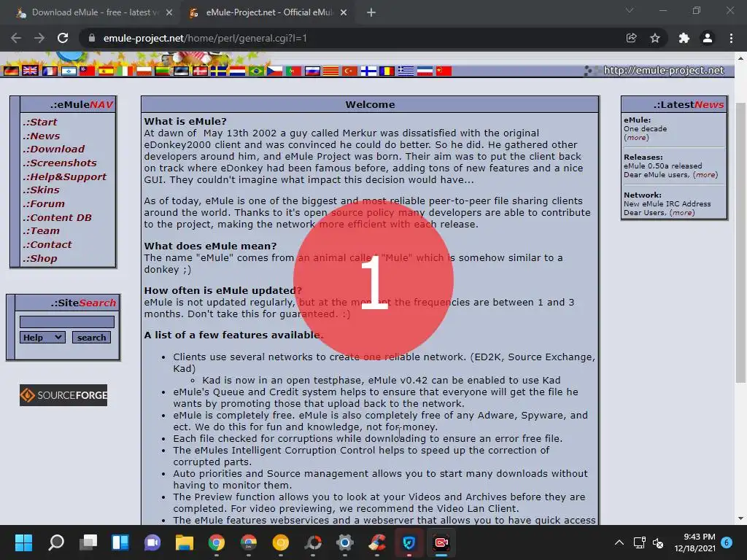Open the .:Screenshots navigation link
The height and width of the screenshot is (560, 747).
60,163
